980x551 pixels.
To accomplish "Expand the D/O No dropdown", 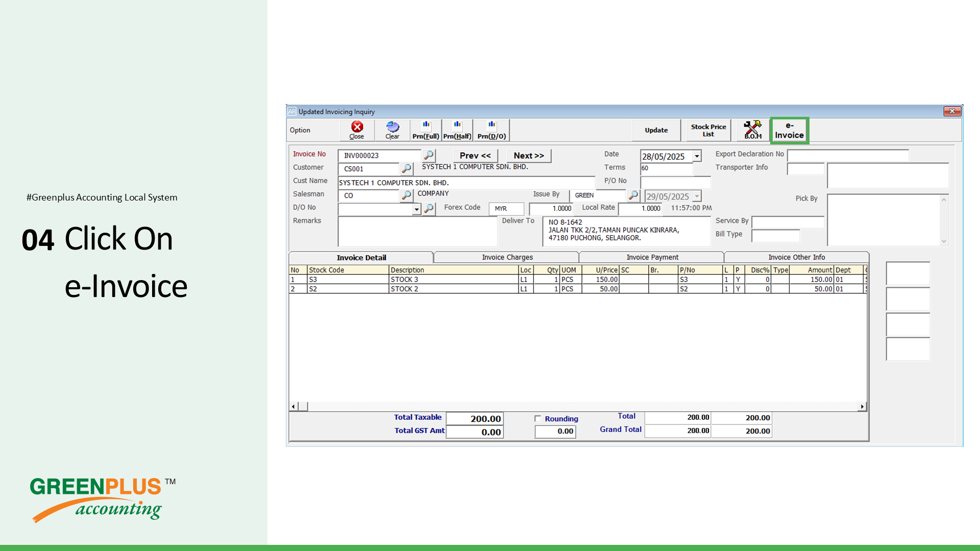I will tap(416, 209).
